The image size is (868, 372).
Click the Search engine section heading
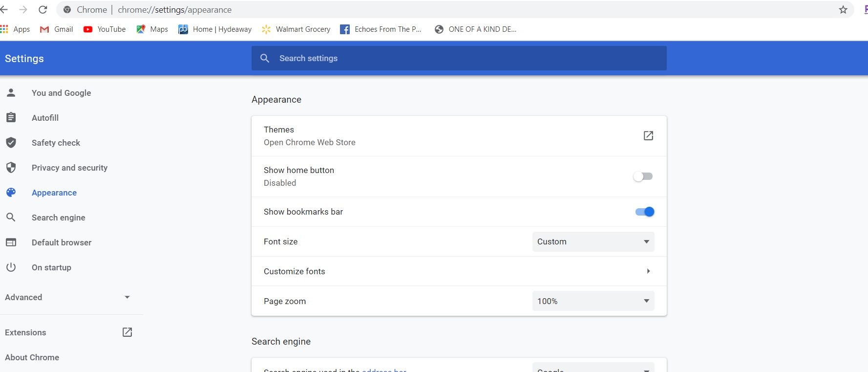pos(281,342)
